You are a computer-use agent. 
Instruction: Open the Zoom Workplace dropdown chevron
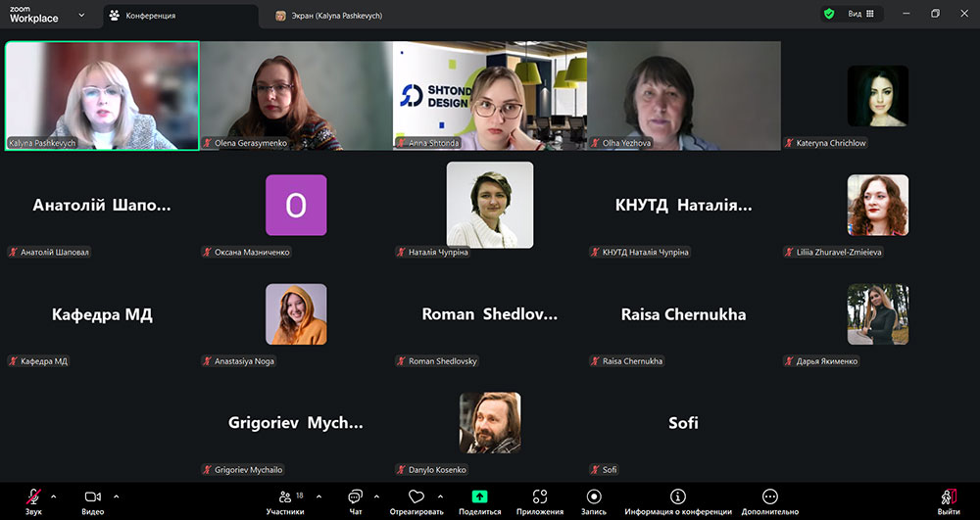coord(80,16)
